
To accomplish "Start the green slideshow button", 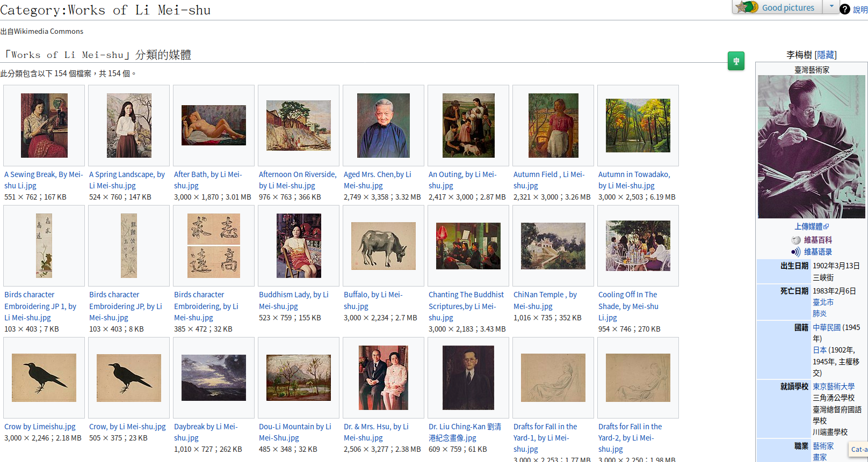I will tap(736, 61).
